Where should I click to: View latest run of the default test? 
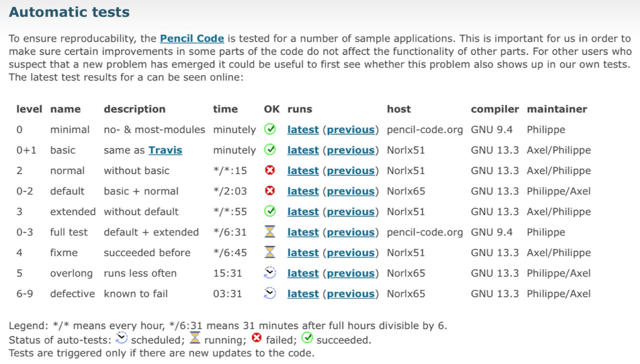click(303, 191)
